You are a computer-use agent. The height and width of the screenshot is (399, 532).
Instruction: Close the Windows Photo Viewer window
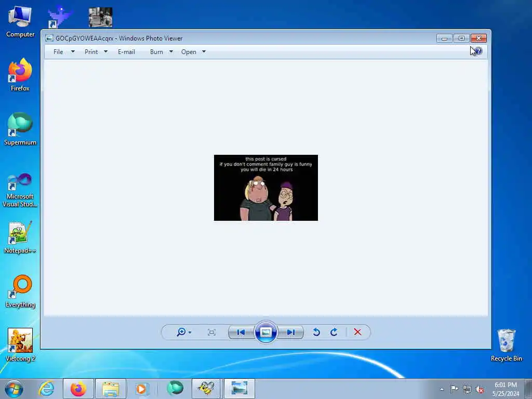coord(478,38)
